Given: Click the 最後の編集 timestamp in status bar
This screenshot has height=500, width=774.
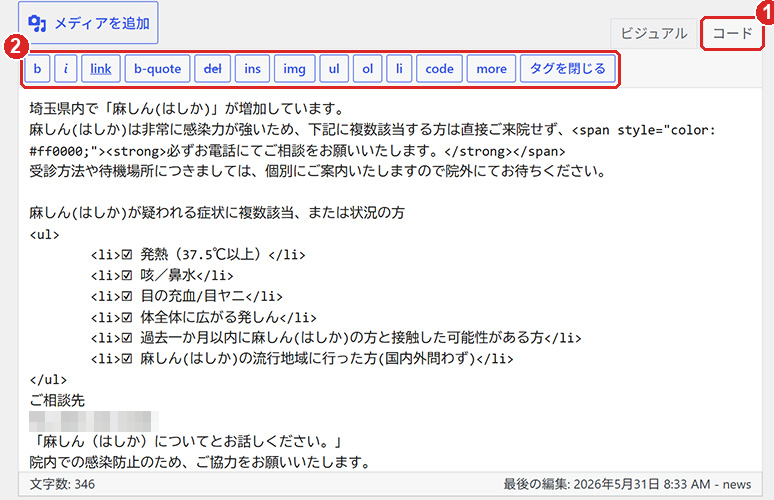Looking at the screenshot, I should tap(627, 484).
